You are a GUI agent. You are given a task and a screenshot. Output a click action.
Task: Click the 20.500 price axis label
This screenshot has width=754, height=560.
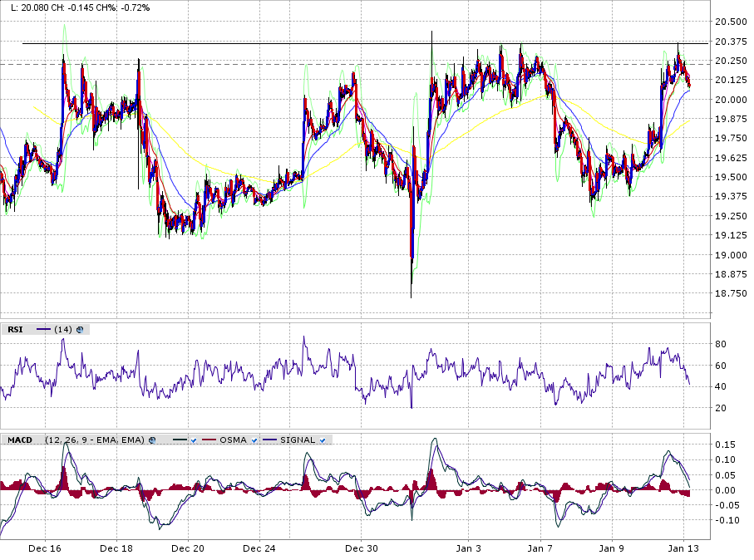coord(731,22)
